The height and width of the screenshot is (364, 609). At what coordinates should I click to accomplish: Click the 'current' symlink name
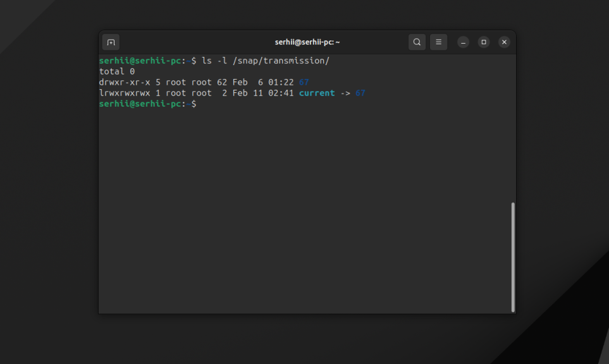tap(317, 93)
